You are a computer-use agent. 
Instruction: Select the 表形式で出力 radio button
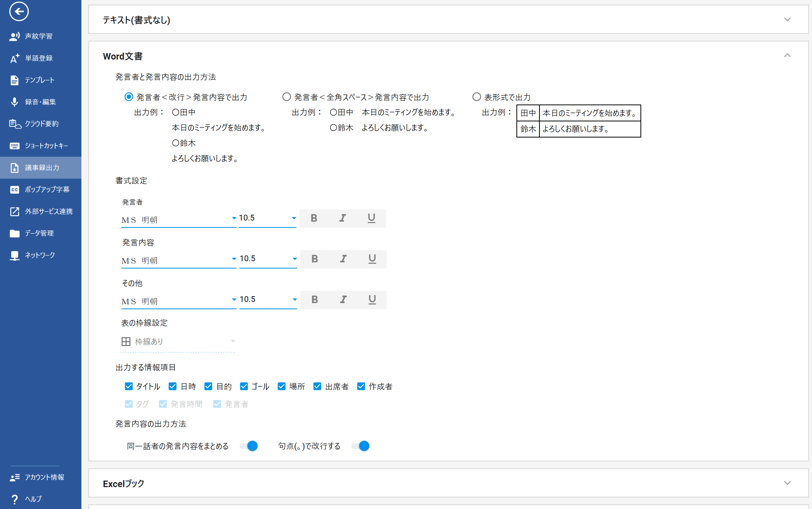pyautogui.click(x=476, y=97)
